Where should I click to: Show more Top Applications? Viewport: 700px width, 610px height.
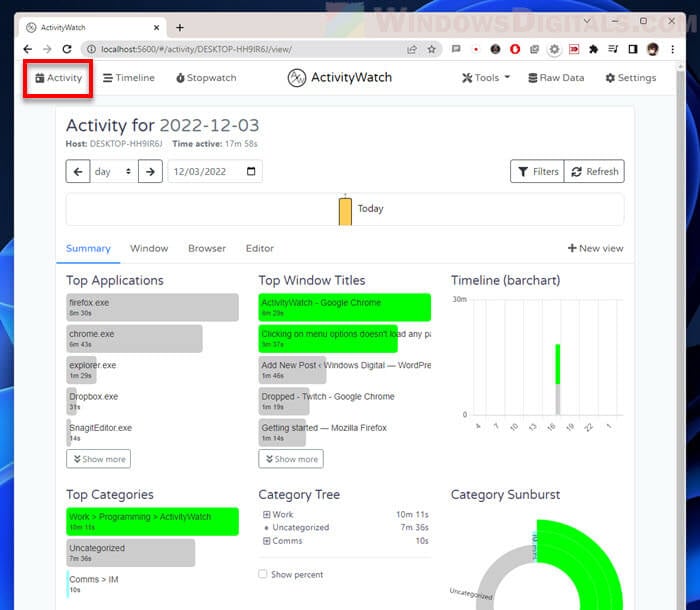coord(99,459)
